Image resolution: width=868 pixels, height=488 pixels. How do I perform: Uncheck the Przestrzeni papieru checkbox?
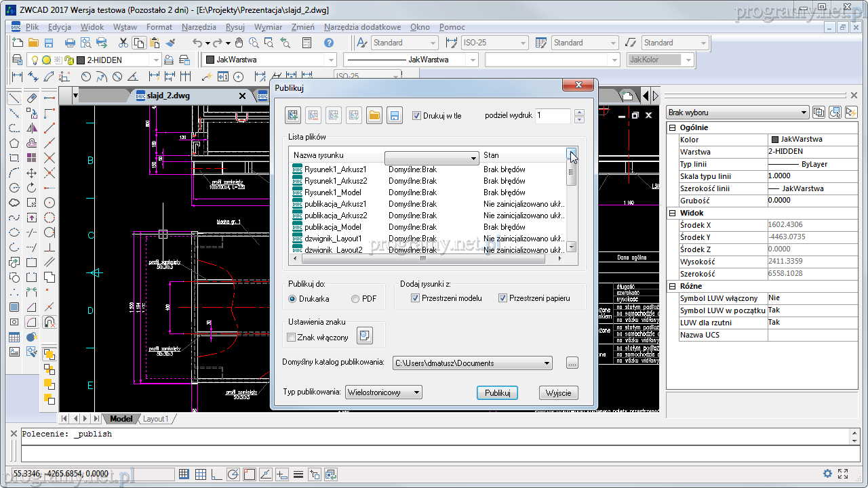(x=503, y=298)
